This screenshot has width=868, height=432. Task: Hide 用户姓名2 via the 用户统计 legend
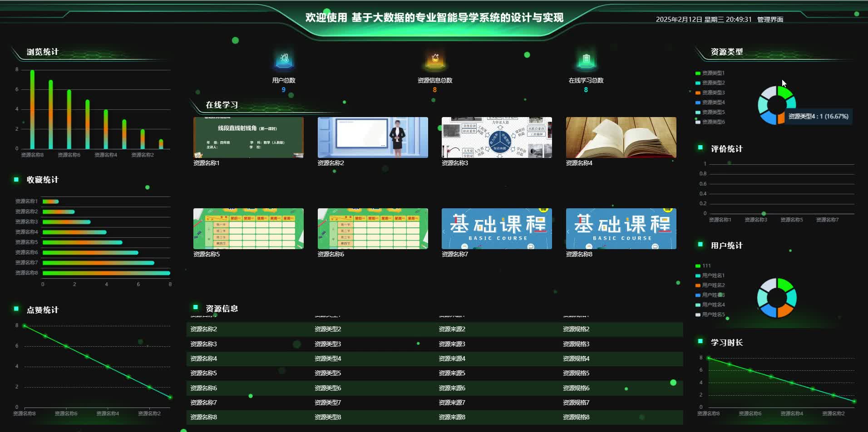(710, 285)
